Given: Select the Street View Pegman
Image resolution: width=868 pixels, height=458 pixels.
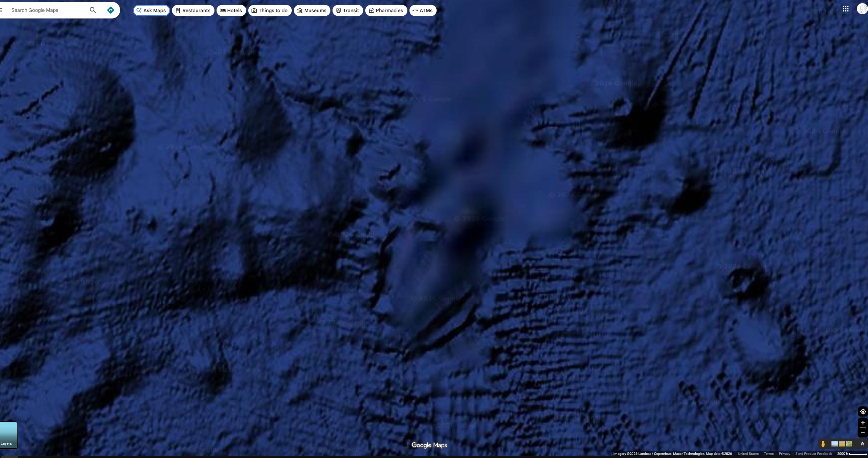Looking at the screenshot, I should pyautogui.click(x=823, y=444).
